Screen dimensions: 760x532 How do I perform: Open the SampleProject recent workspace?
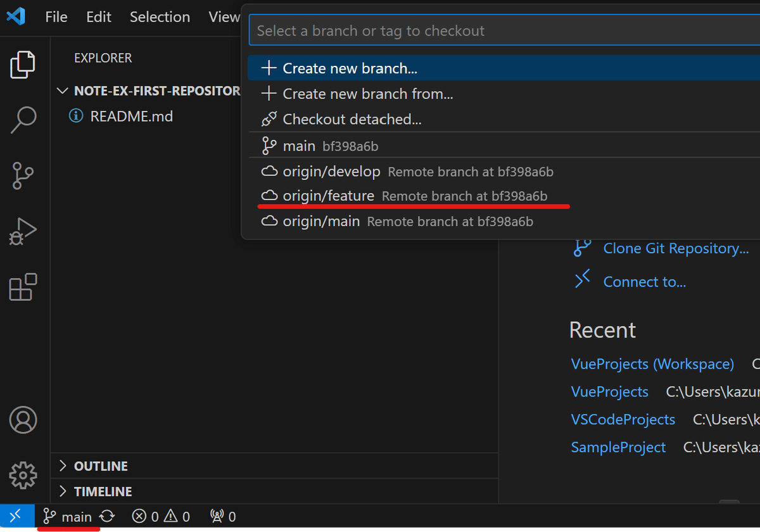tap(618, 447)
